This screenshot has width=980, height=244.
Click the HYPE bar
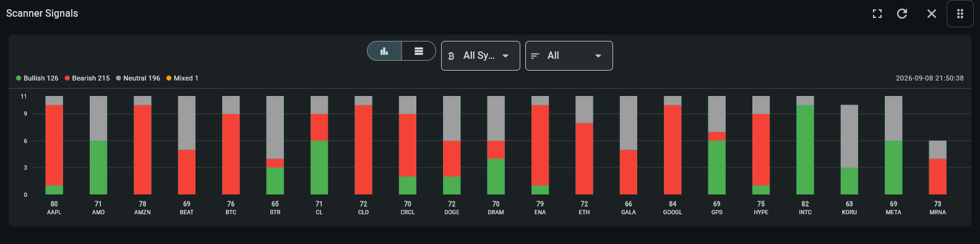click(x=761, y=145)
